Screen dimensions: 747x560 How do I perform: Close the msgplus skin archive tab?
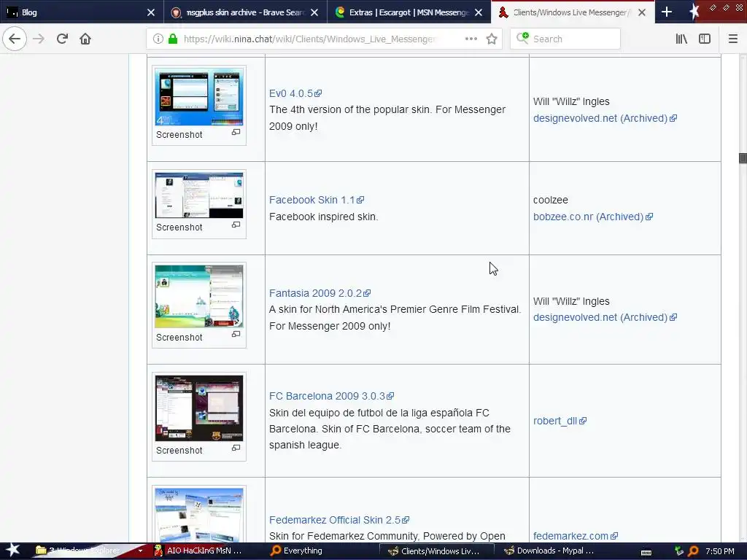click(x=314, y=12)
